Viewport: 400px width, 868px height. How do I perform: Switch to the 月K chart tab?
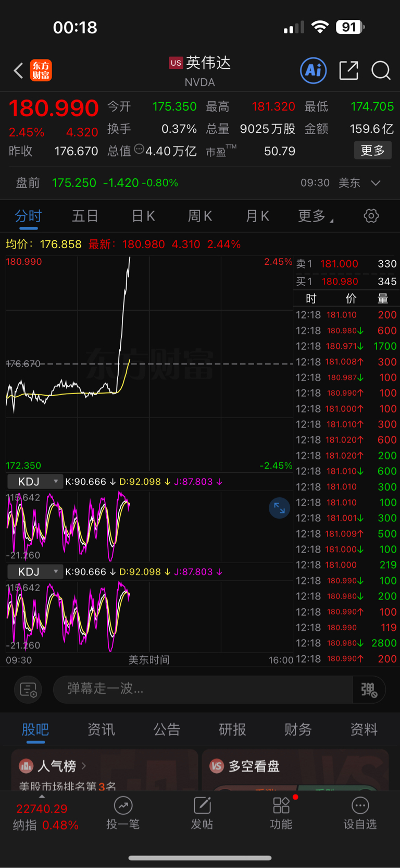257,216
